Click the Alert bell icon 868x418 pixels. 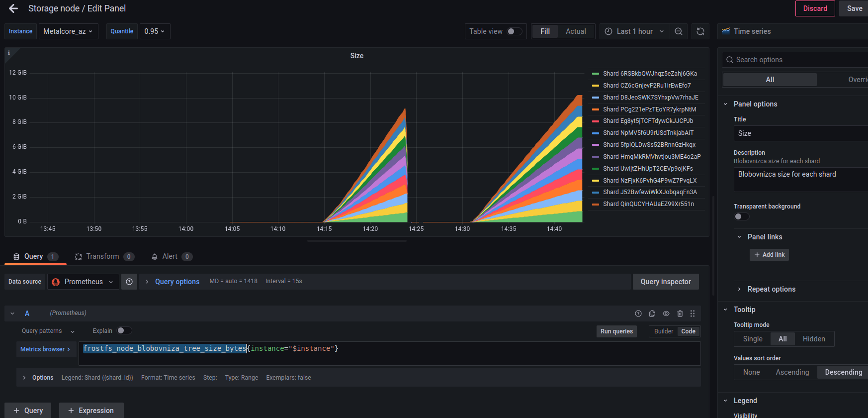[x=155, y=257]
